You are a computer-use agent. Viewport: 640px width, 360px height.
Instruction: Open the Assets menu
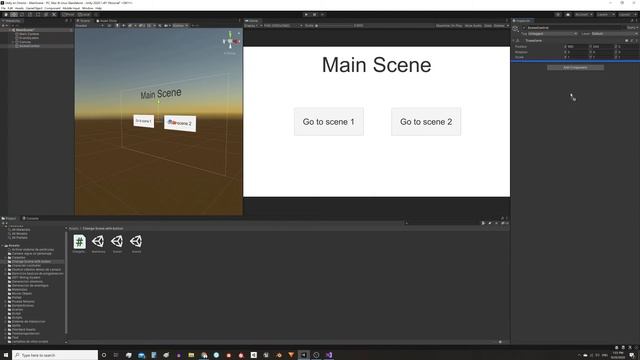click(19, 8)
